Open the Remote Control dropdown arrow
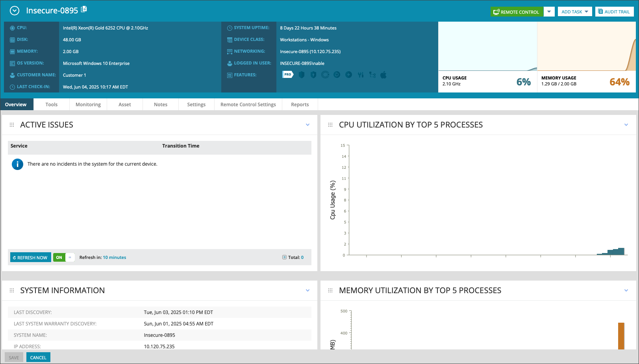 [x=549, y=12]
